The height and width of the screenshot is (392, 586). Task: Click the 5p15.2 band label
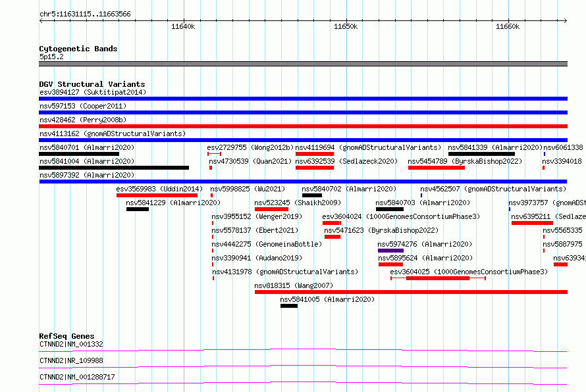(51, 57)
